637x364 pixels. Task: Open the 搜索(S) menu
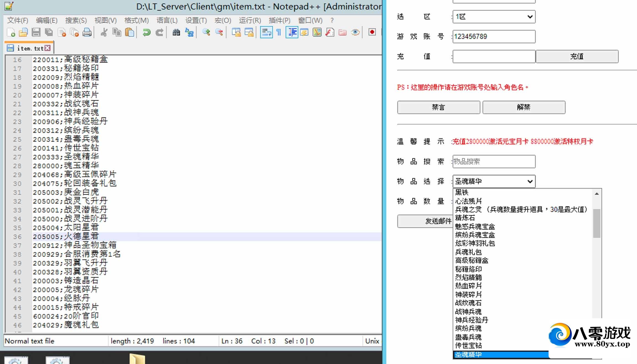(x=76, y=20)
